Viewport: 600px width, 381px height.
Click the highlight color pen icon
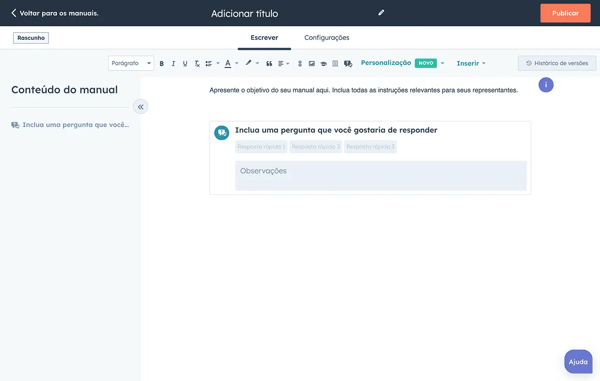tap(248, 63)
